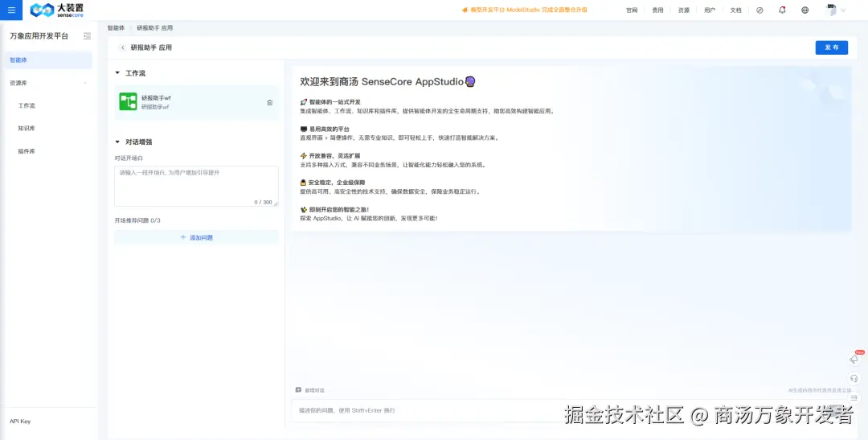The width and height of the screenshot is (868, 440).
Task: Click the 智能体 breadcrumb link
Action: (116, 27)
